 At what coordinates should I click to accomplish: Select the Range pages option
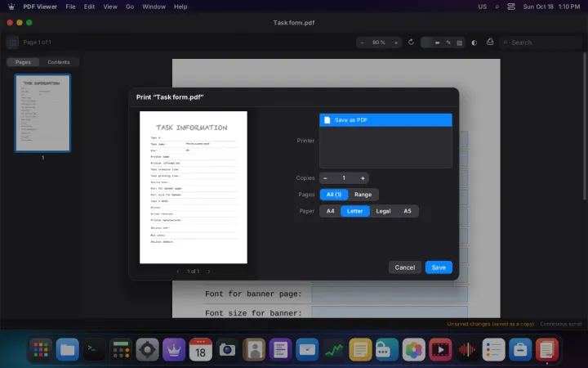click(363, 195)
